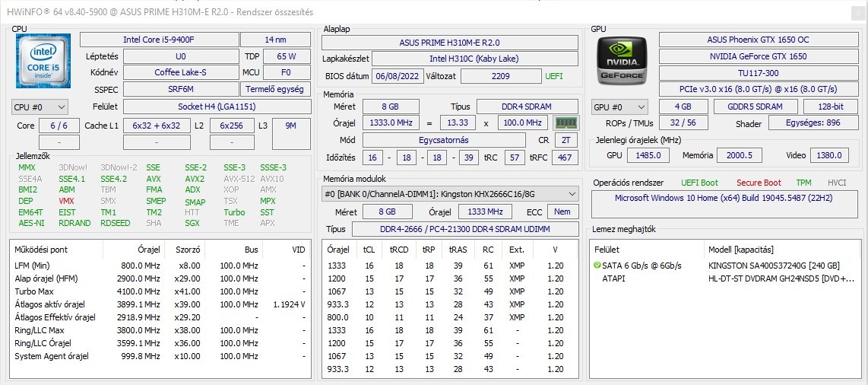Click the green UEFI label next to BIOS version
The image size is (868, 385).
(554, 76)
